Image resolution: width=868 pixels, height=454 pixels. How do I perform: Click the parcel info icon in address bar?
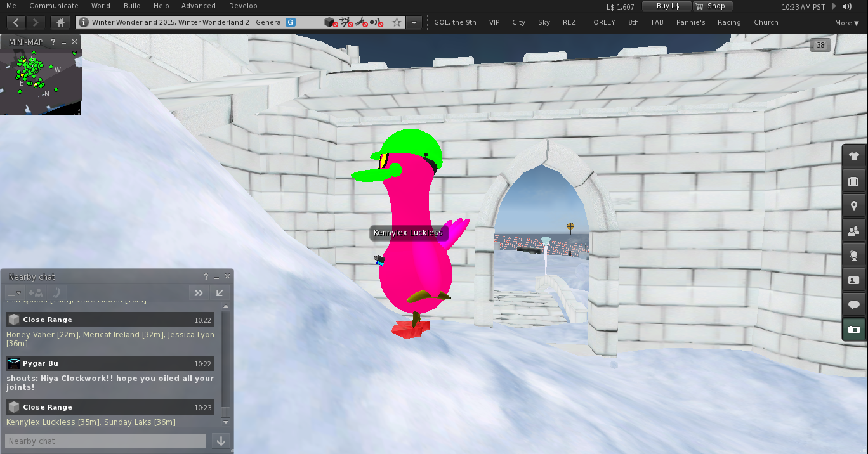(83, 22)
